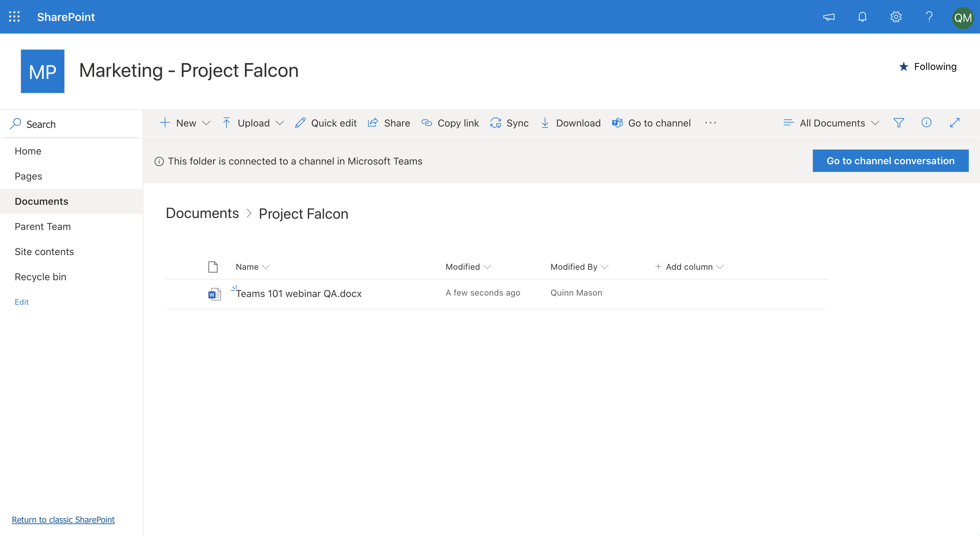Open the Documents breadcrumb link
The image size is (980, 536).
201,213
